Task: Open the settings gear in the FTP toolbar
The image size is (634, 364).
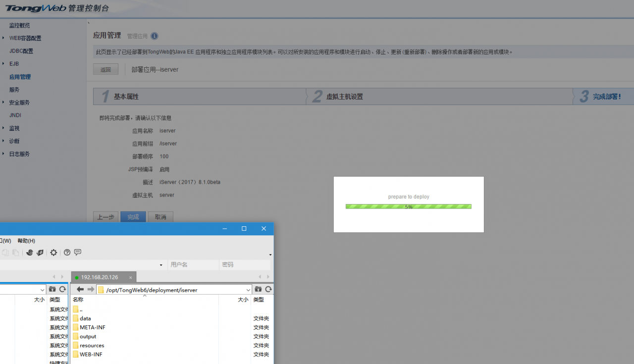Action: pos(53,253)
